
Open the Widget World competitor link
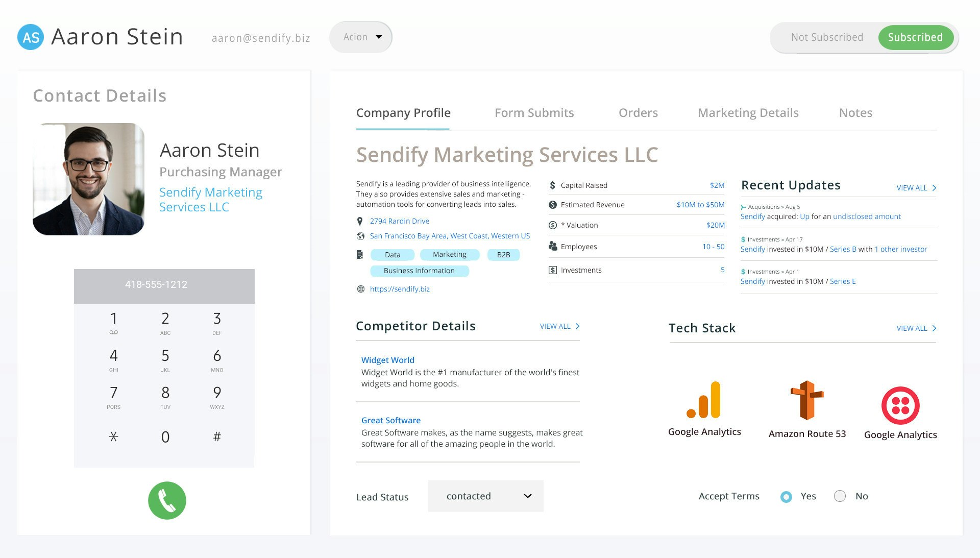(x=387, y=360)
